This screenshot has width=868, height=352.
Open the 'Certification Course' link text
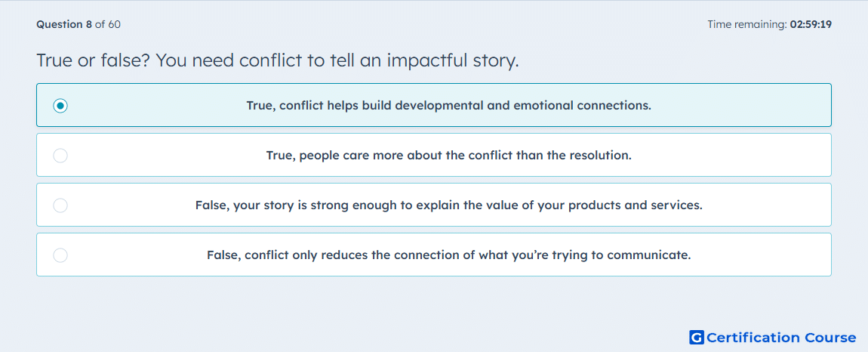point(781,338)
